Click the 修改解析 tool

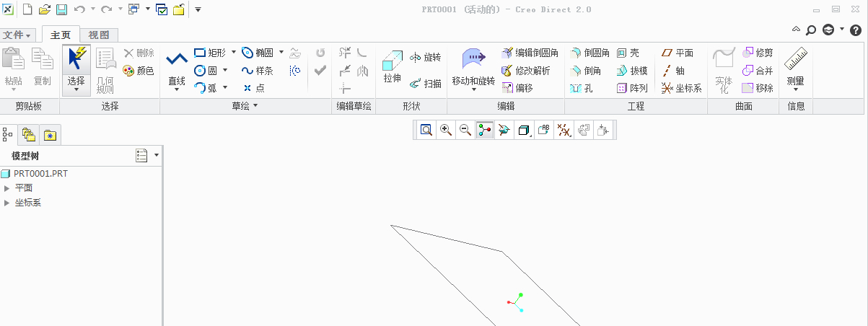pyautogui.click(x=525, y=71)
